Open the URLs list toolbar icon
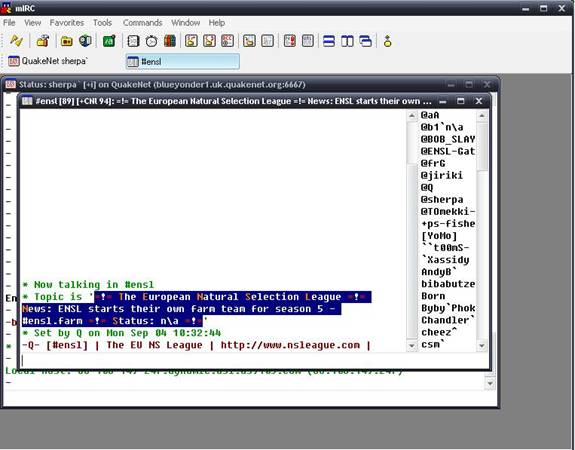This screenshot has width=575, height=450. point(308,41)
